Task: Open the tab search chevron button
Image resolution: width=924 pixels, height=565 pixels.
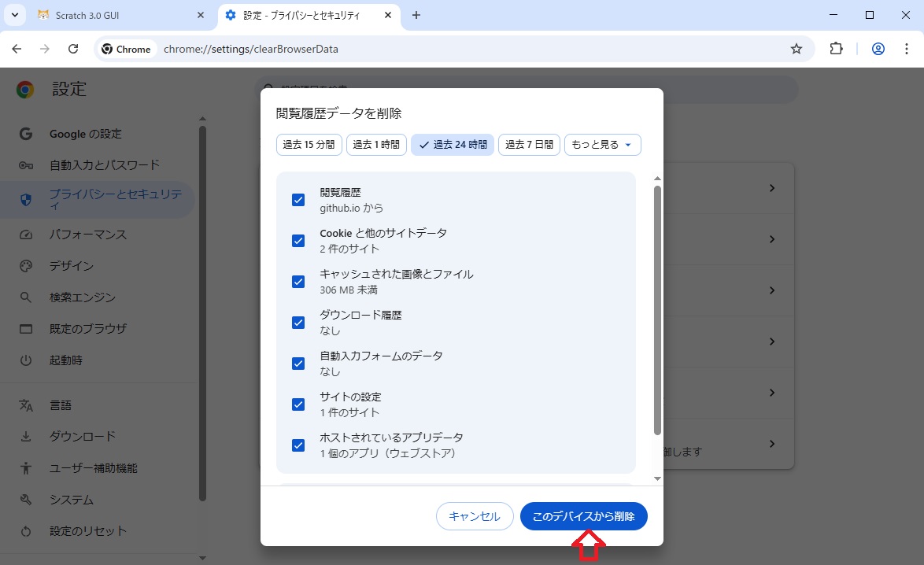Action: pos(14,15)
